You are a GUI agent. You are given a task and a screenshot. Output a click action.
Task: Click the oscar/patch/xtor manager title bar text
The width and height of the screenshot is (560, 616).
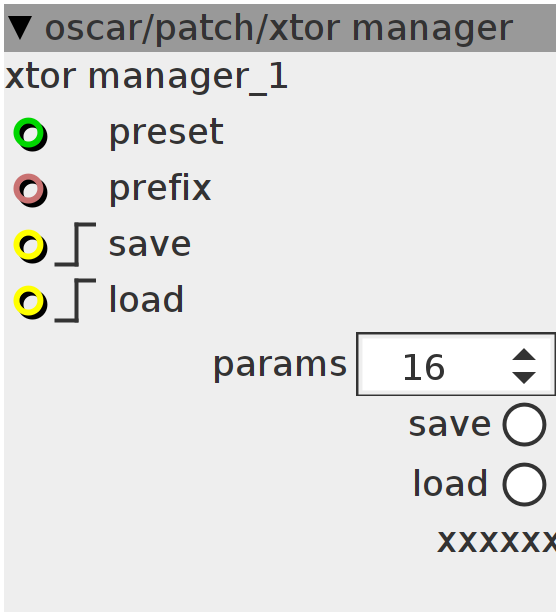click(x=279, y=28)
